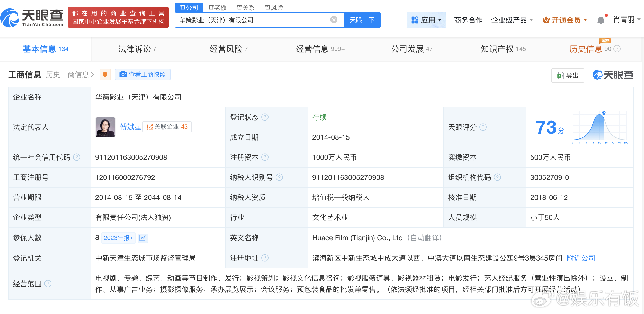Click the 1000万人民币 registered capital value
The height and width of the screenshot is (314, 644).
click(334, 157)
